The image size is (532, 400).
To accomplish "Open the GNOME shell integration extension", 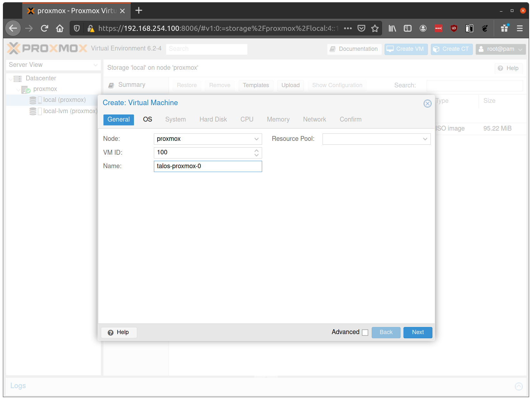I will (485, 28).
